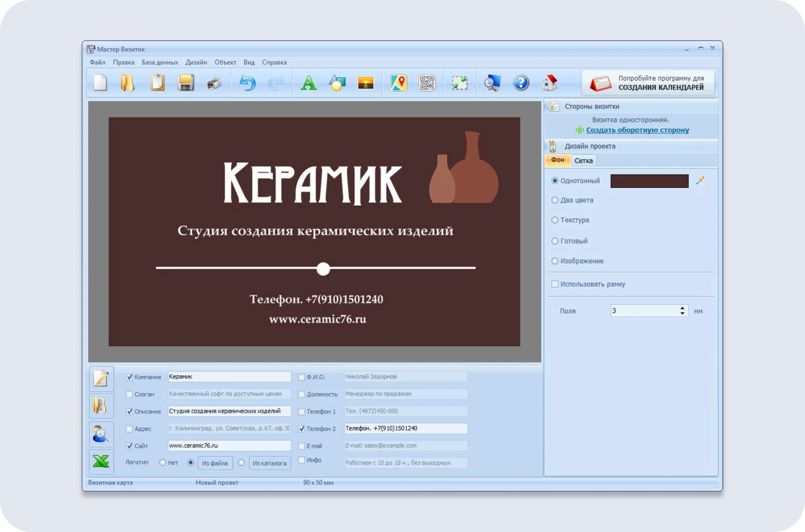The width and height of the screenshot is (805, 532).
Task: Insert a picture from toolbar
Action: point(366,83)
